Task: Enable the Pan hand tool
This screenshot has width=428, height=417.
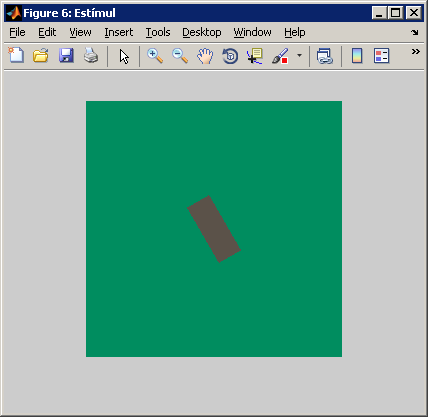Action: tap(205, 56)
